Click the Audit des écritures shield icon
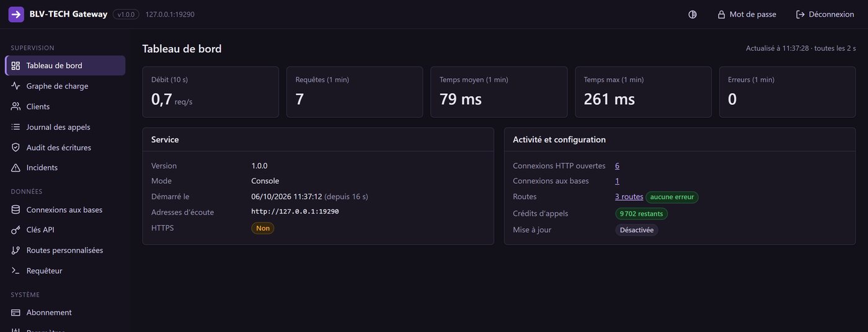Viewport: 868px width, 332px height. [x=15, y=148]
